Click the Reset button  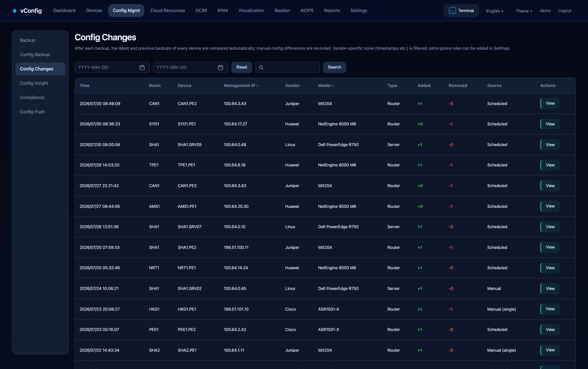coord(241,67)
